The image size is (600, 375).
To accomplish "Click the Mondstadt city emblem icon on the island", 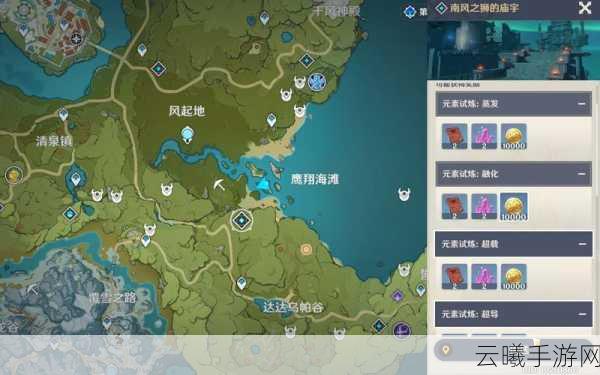I will point(77,39).
